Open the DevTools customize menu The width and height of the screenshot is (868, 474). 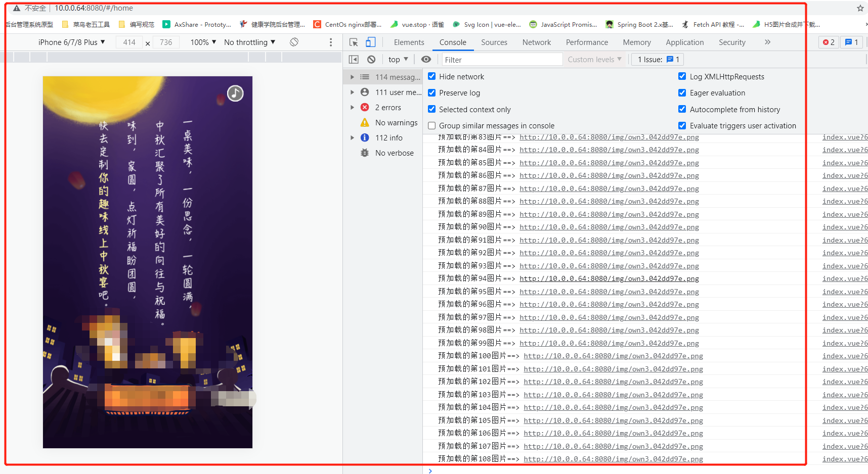pyautogui.click(x=331, y=42)
